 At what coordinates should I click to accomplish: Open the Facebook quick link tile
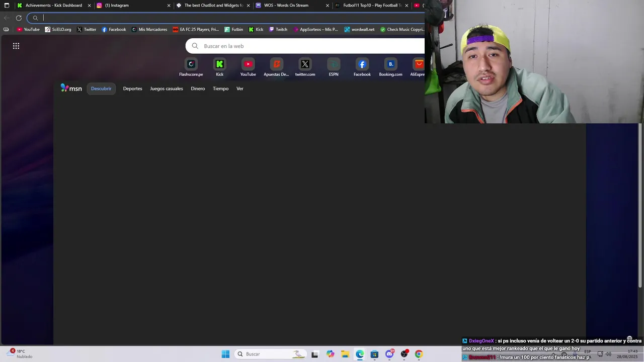pos(362,67)
